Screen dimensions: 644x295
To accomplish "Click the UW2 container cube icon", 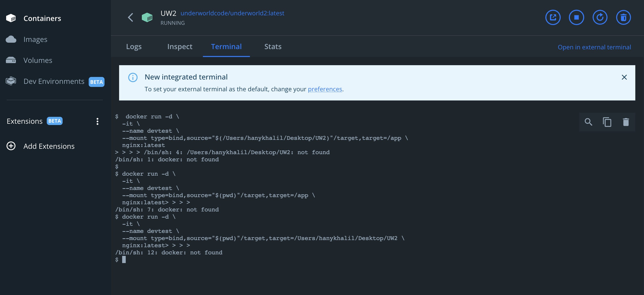I will (x=147, y=17).
